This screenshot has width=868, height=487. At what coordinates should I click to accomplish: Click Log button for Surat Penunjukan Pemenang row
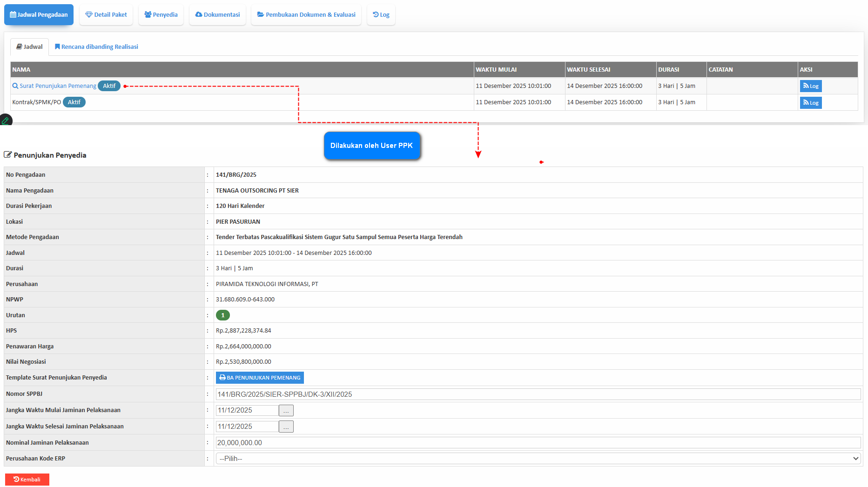coord(810,86)
